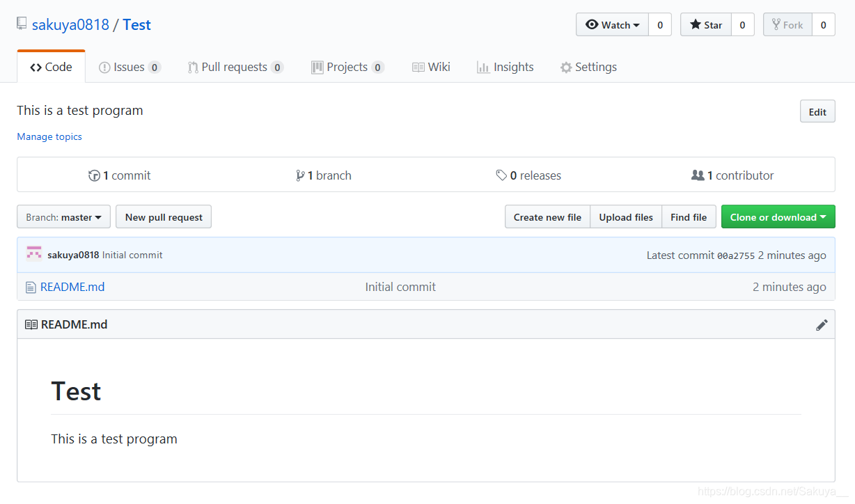The height and width of the screenshot is (504, 855).
Task: Click the 0 counter badge on Pull requests
Action: pos(277,68)
